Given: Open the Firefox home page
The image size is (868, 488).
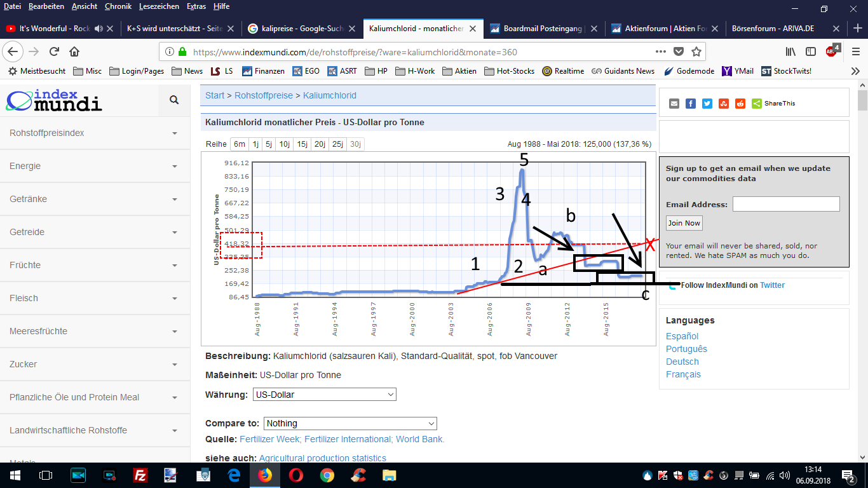Looking at the screenshot, I should (74, 51).
